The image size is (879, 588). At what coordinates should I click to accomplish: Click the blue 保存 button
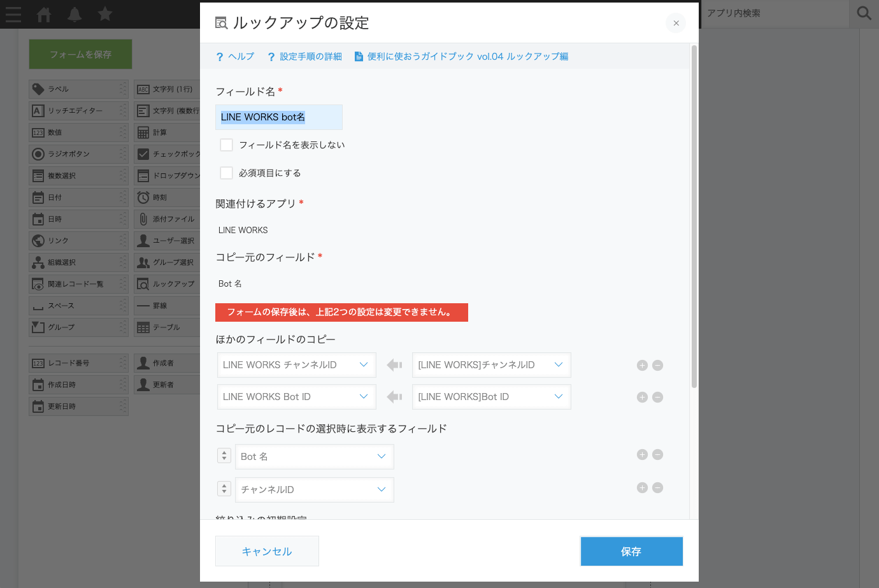click(x=631, y=551)
